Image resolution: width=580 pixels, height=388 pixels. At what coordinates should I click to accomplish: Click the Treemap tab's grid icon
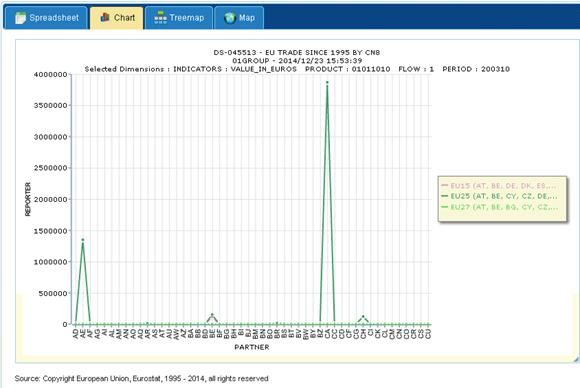click(x=161, y=17)
